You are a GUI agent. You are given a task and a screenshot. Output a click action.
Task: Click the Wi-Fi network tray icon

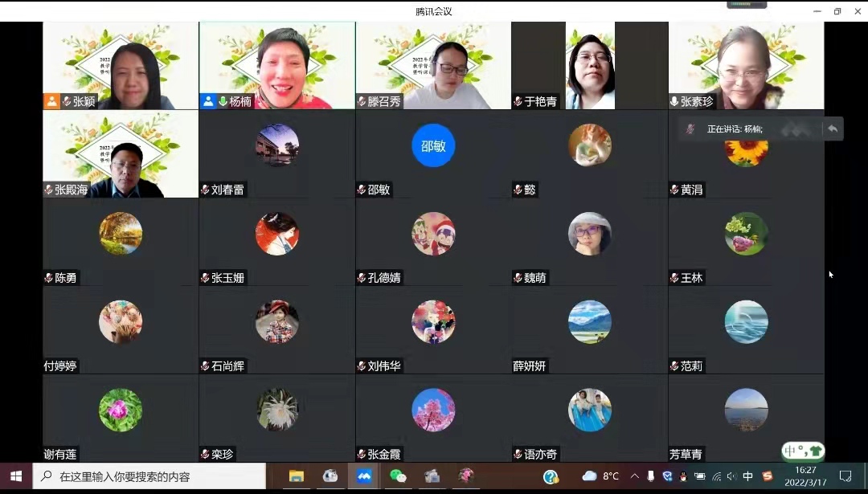(x=717, y=476)
